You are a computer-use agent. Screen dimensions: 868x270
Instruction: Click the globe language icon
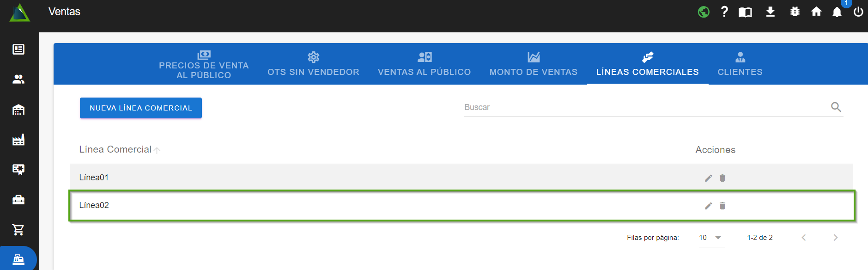coord(704,12)
